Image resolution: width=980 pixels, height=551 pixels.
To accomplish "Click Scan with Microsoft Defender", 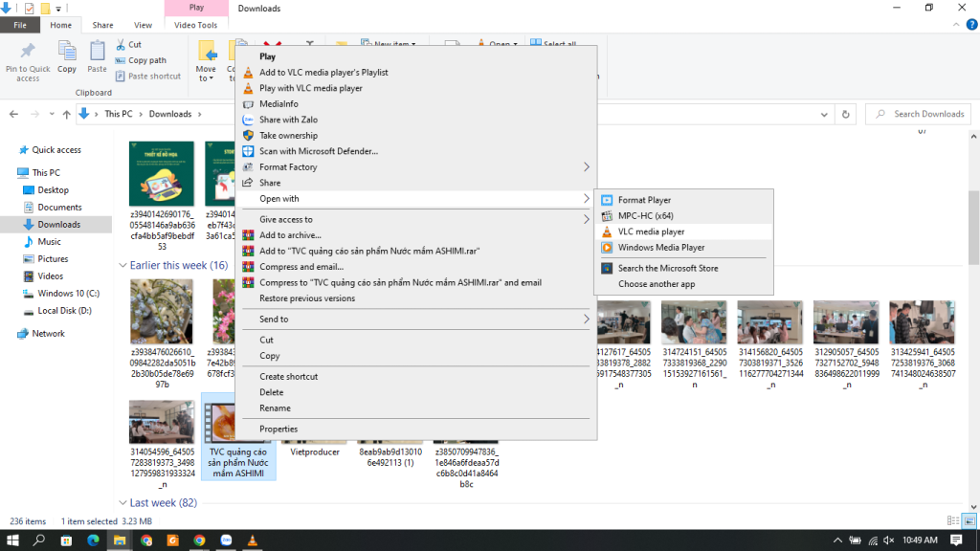I will pos(318,151).
